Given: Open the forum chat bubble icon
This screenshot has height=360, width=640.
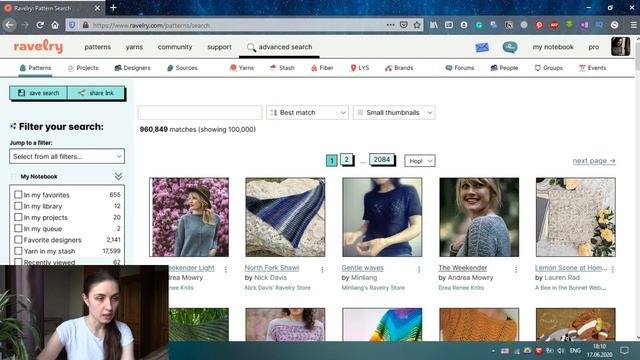Looking at the screenshot, I should click(x=510, y=47).
